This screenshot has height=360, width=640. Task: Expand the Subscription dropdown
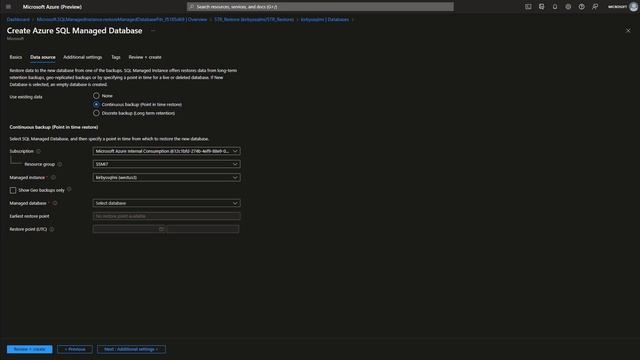tap(167, 151)
